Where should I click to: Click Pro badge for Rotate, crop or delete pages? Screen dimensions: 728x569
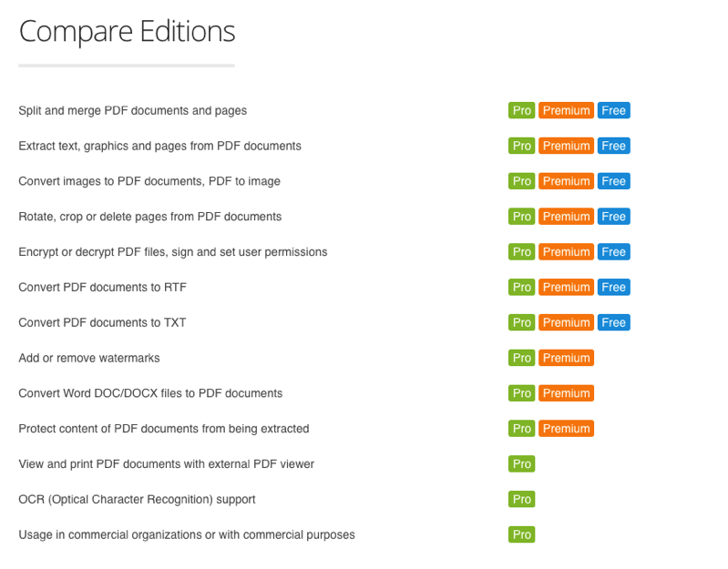(521, 217)
